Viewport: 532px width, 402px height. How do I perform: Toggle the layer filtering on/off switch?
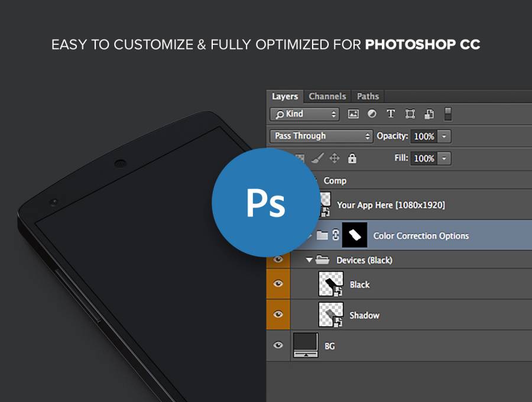448,114
